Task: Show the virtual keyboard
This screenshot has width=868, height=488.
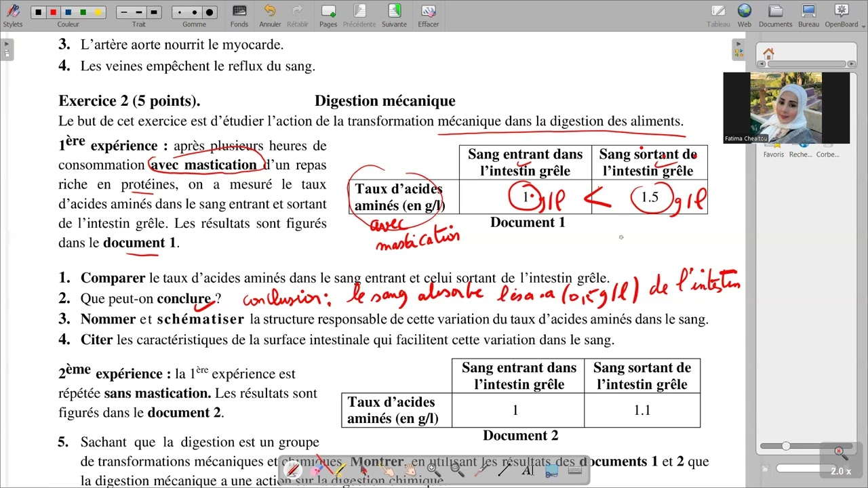Action: (x=574, y=470)
